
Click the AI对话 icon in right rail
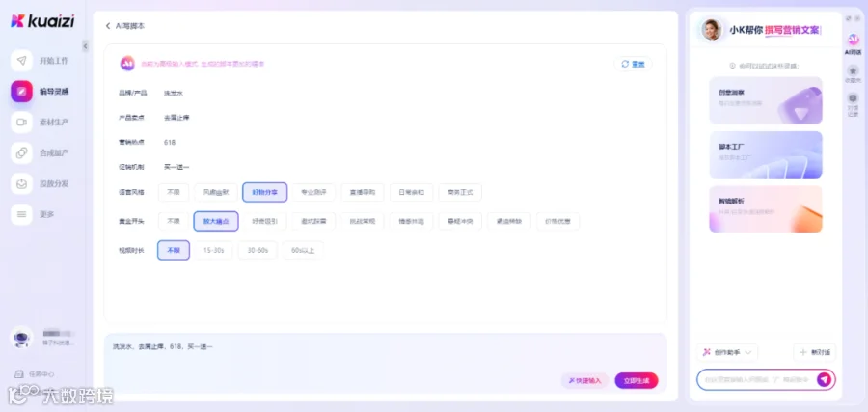[x=854, y=40]
